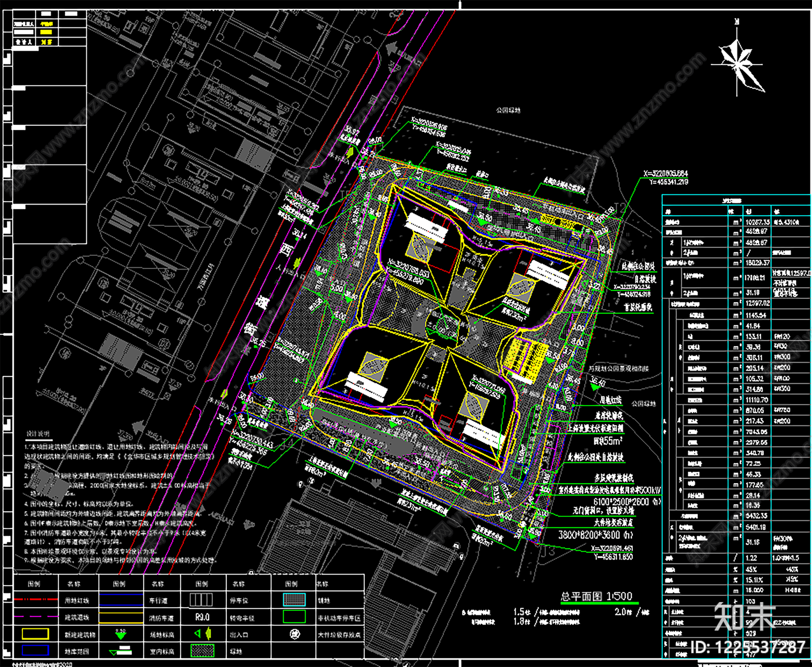The width and height of the screenshot is (812, 667).
Task: Click the cyan-bordered 铺地 hatch legend sample
Action: click(294, 599)
